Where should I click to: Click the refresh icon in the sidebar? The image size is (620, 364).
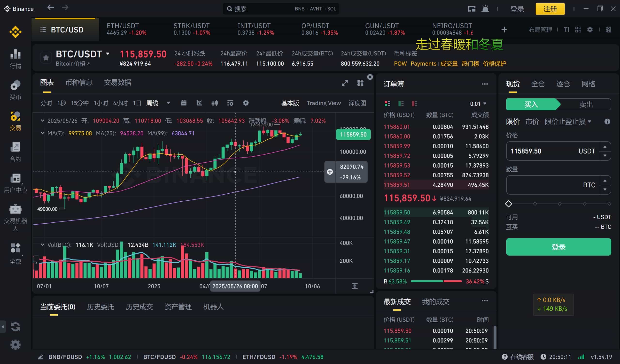click(15, 327)
